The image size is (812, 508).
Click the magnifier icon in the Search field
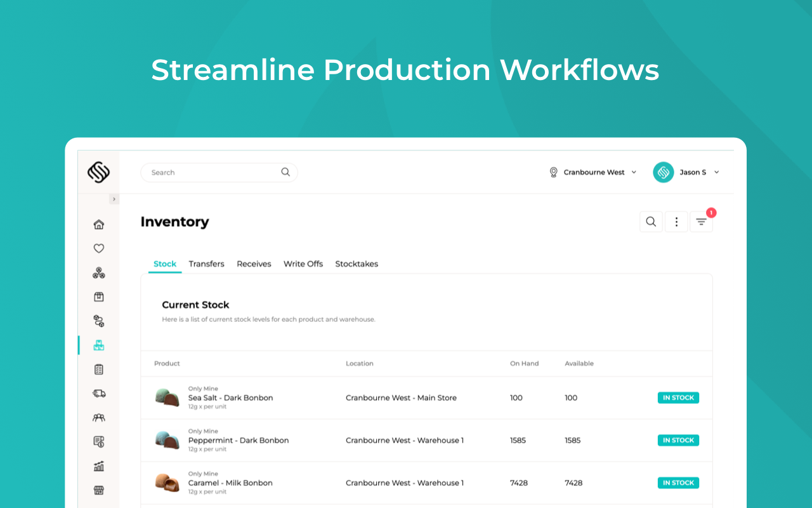click(285, 172)
